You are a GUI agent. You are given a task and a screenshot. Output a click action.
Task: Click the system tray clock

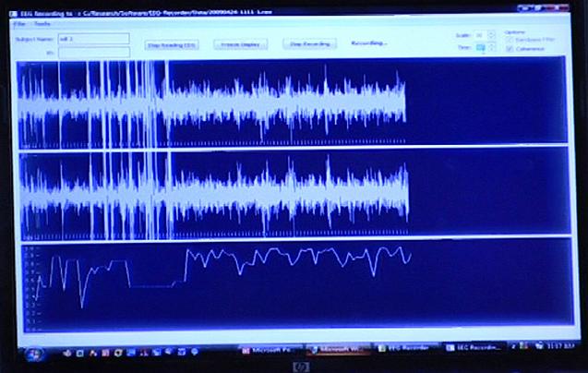(559, 345)
